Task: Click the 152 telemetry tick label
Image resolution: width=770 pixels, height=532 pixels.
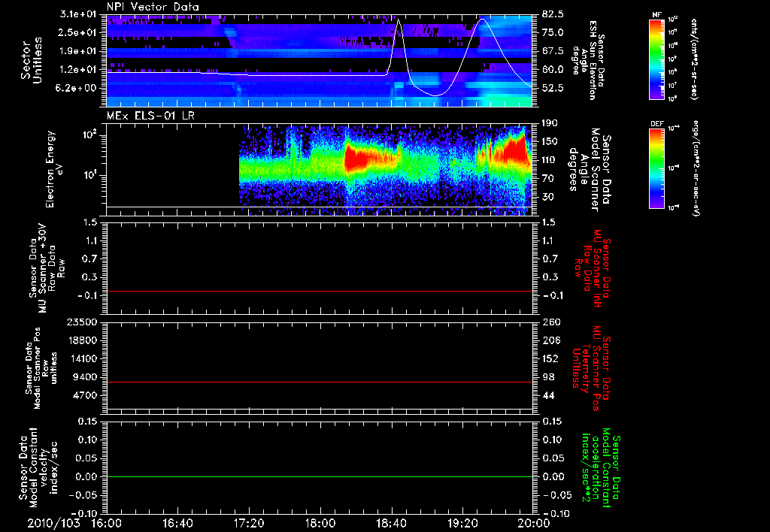Action: (x=550, y=358)
